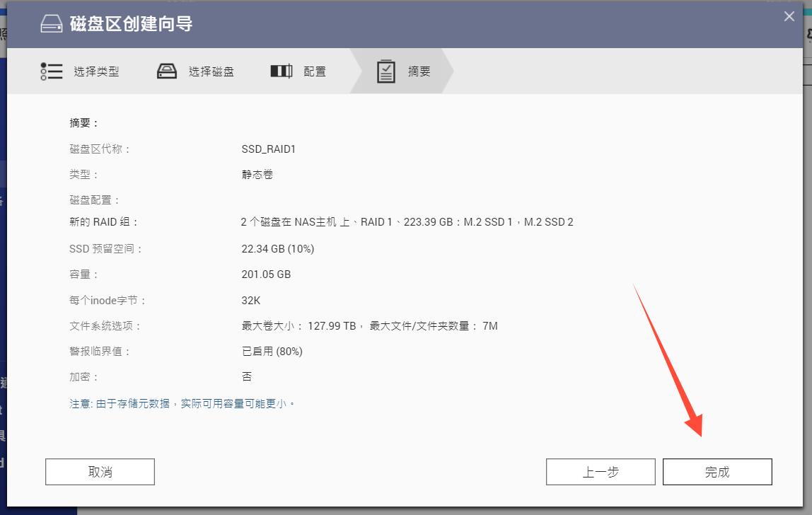This screenshot has height=515, width=812.
Task: Close the wizard using the X
Action: click(789, 16)
